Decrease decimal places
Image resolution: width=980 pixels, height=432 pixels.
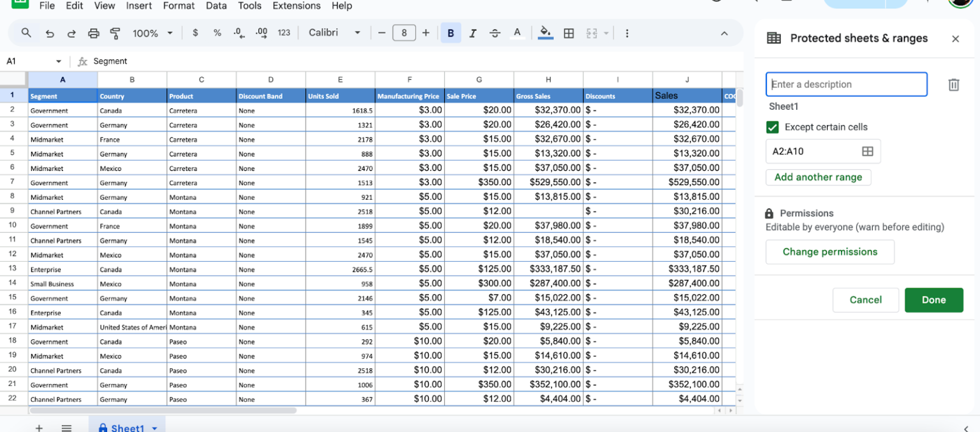click(x=237, y=33)
